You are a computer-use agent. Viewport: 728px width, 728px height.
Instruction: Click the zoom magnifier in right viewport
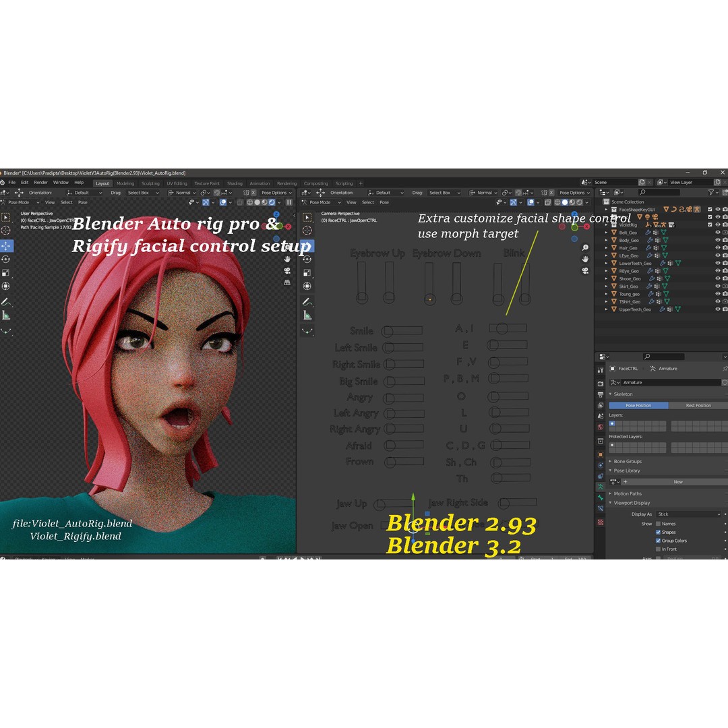coord(586,247)
